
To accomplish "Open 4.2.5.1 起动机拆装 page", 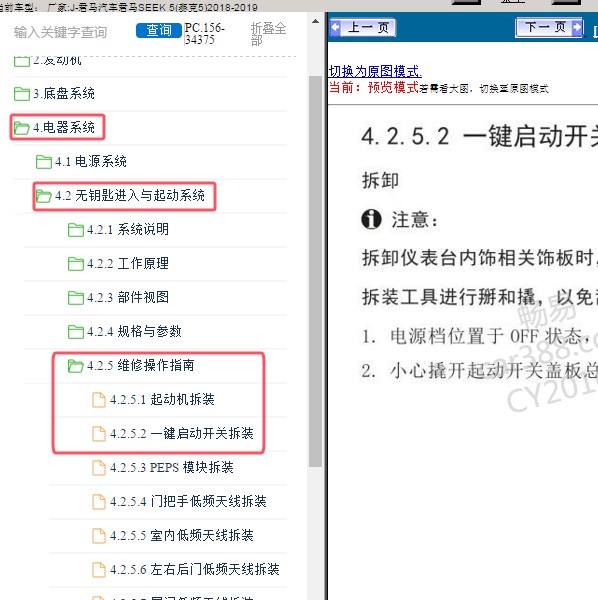I will [x=162, y=399].
